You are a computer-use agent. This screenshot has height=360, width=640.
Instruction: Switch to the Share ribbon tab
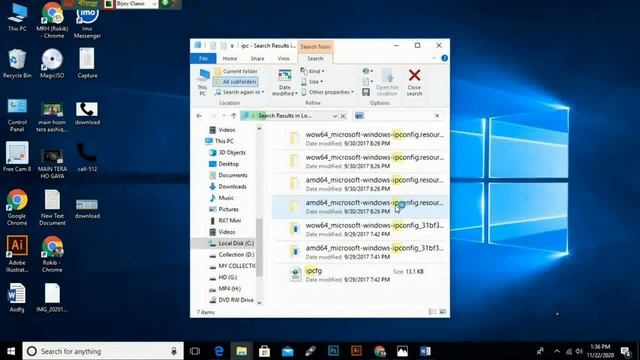click(x=257, y=59)
